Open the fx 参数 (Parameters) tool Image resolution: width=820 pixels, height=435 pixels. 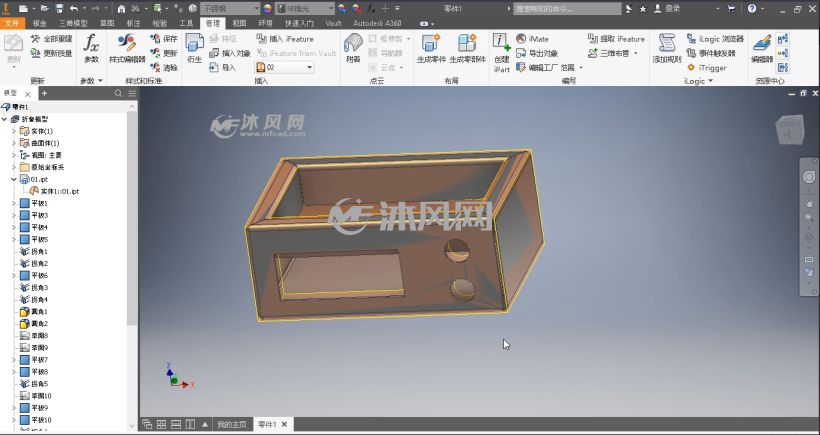point(92,48)
